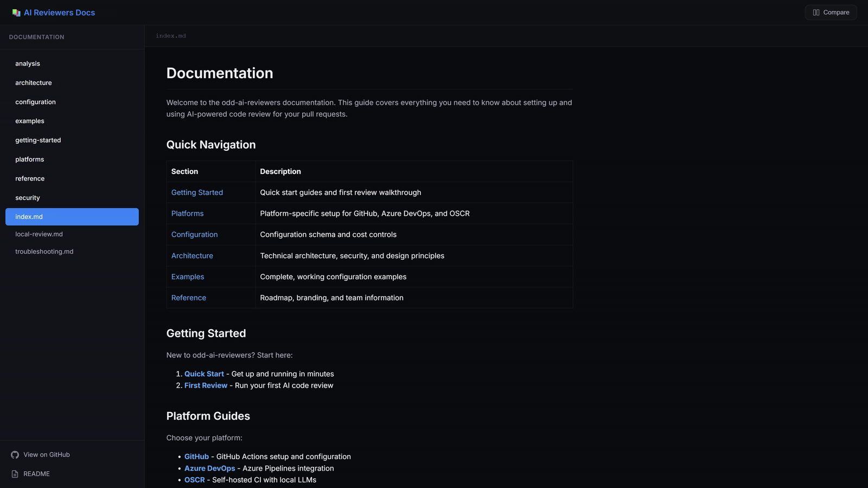Open the reference folder in the sidebar
The width and height of the screenshot is (868, 488).
click(72, 178)
